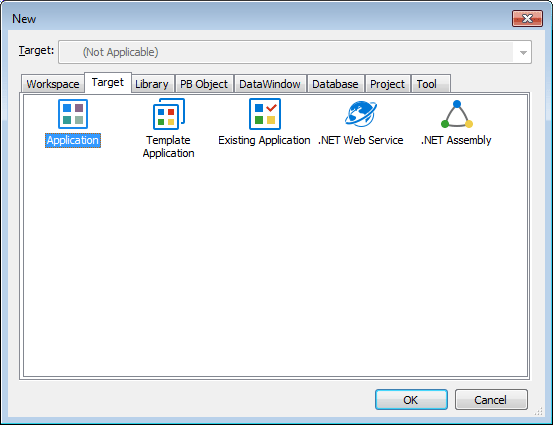553x425 pixels.
Task: Choose the Template Application icon
Action: pos(169,114)
